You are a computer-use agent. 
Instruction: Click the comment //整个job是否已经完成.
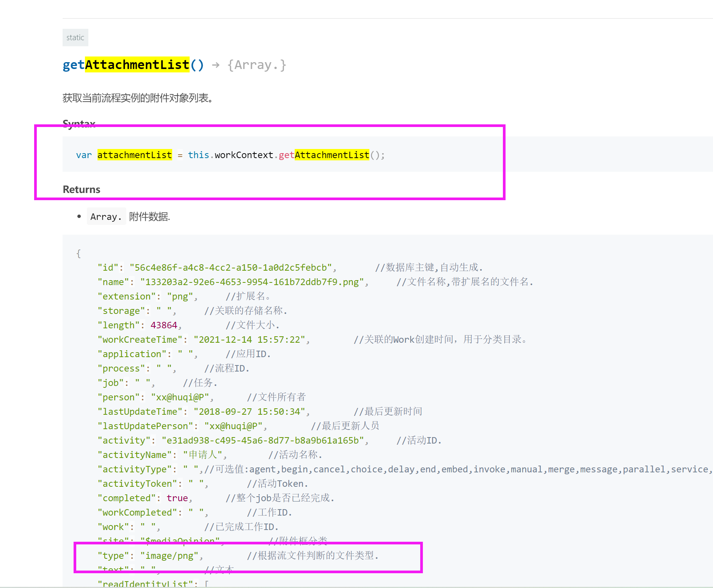coord(280,498)
